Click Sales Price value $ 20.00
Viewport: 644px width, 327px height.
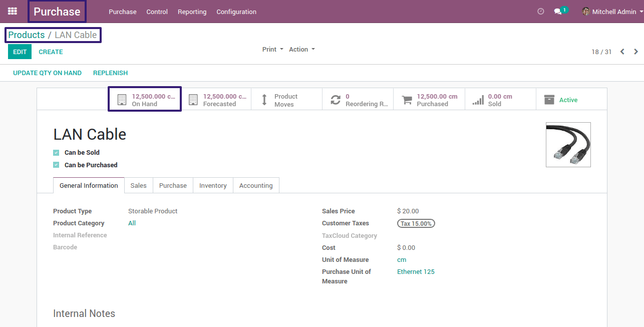[x=408, y=211]
